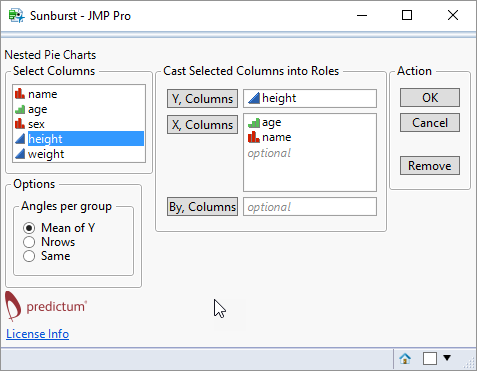Click the JMP app icon in title bar

(17, 16)
